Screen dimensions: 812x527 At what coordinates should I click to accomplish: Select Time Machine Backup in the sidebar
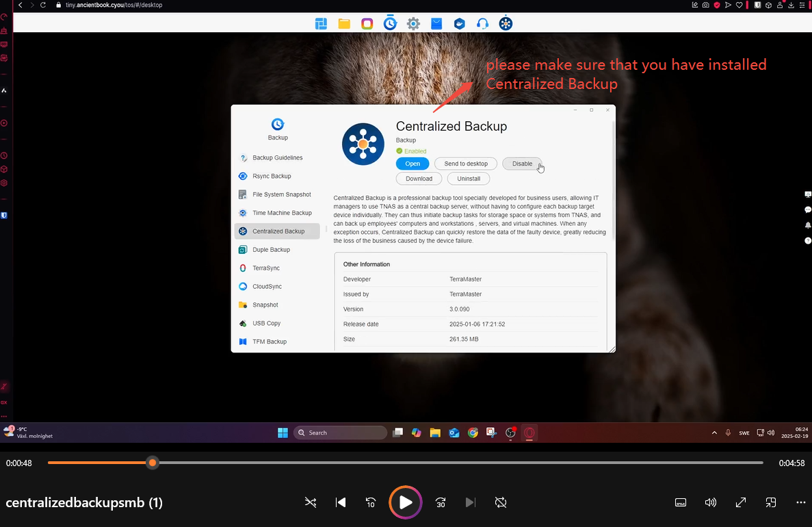[x=277, y=213]
